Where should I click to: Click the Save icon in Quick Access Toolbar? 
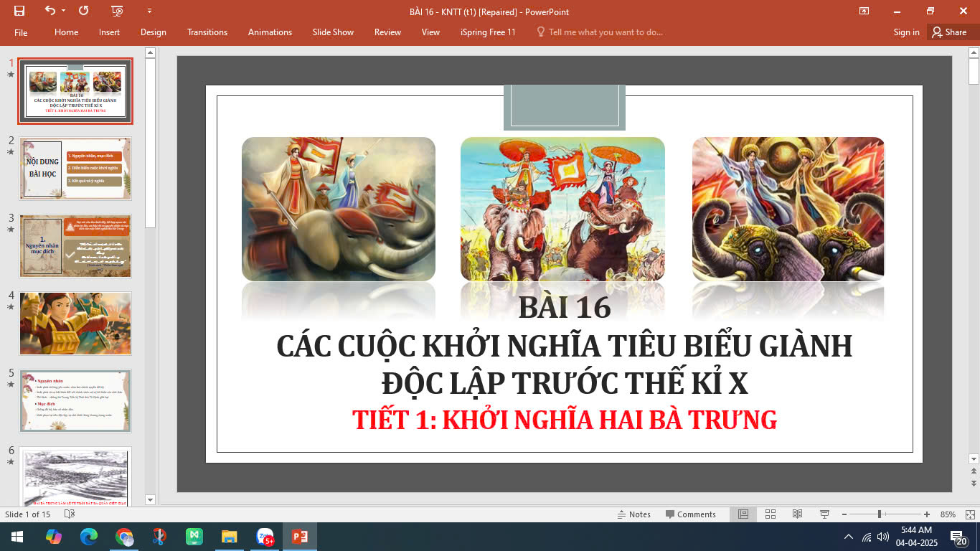[x=19, y=11]
